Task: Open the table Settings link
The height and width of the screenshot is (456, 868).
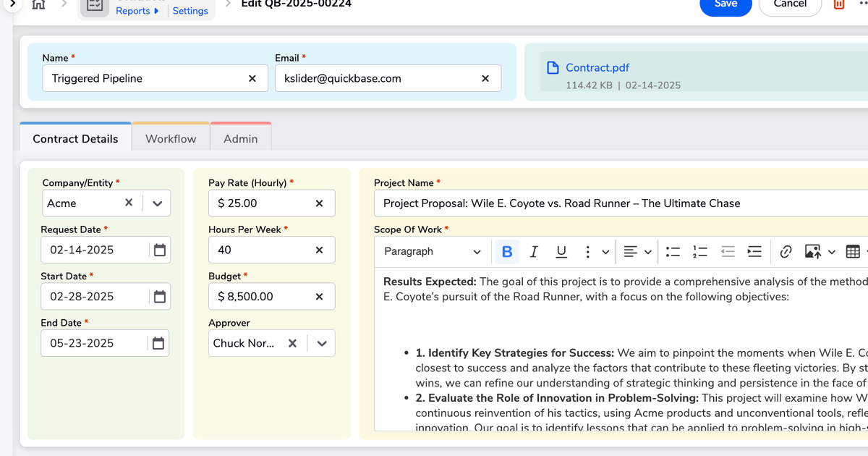Action: pyautogui.click(x=190, y=11)
